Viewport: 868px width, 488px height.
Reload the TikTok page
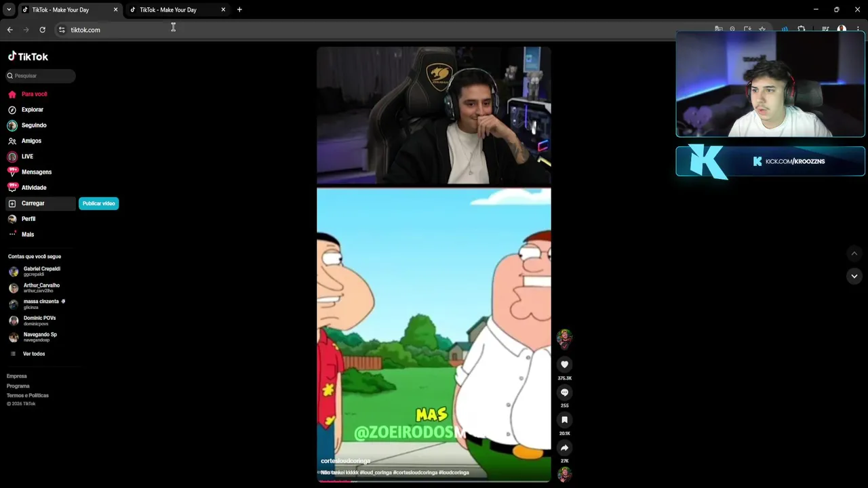[42, 30]
